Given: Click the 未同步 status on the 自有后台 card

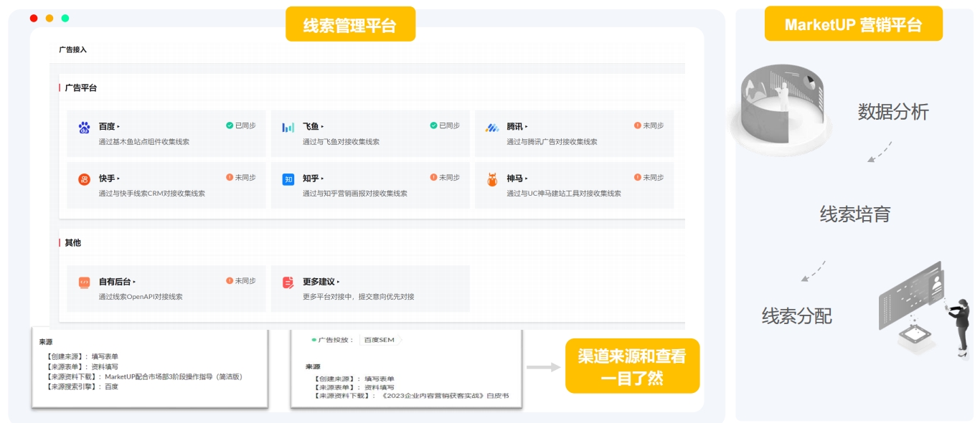Looking at the screenshot, I should 240,281.
